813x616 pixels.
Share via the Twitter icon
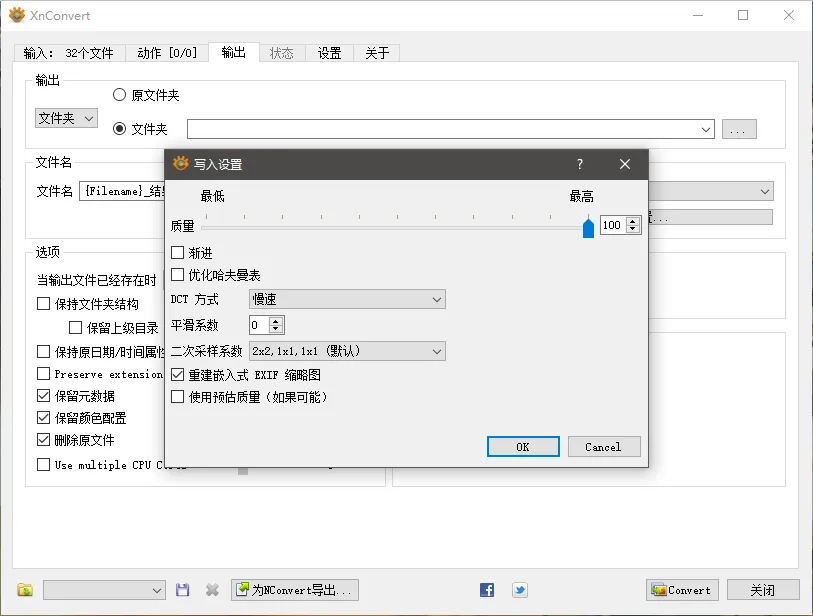click(520, 590)
